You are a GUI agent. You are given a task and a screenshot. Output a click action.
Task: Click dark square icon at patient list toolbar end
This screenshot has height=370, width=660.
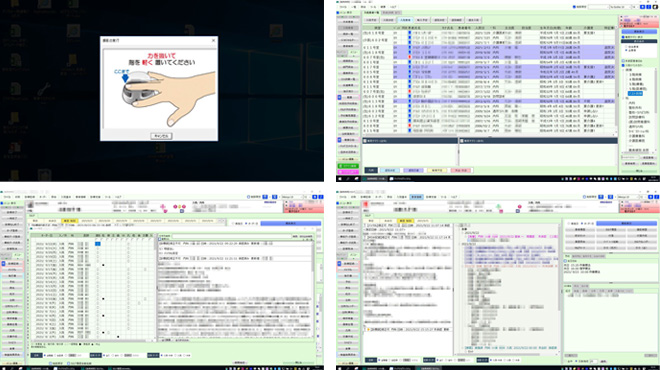[x=655, y=7]
